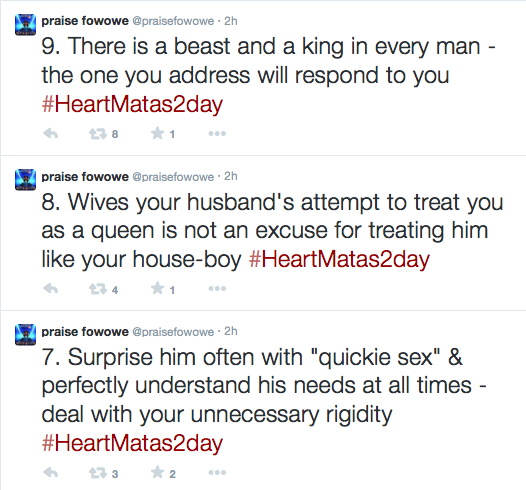
Task: Reply to tweet number 7
Action: pos(51,473)
